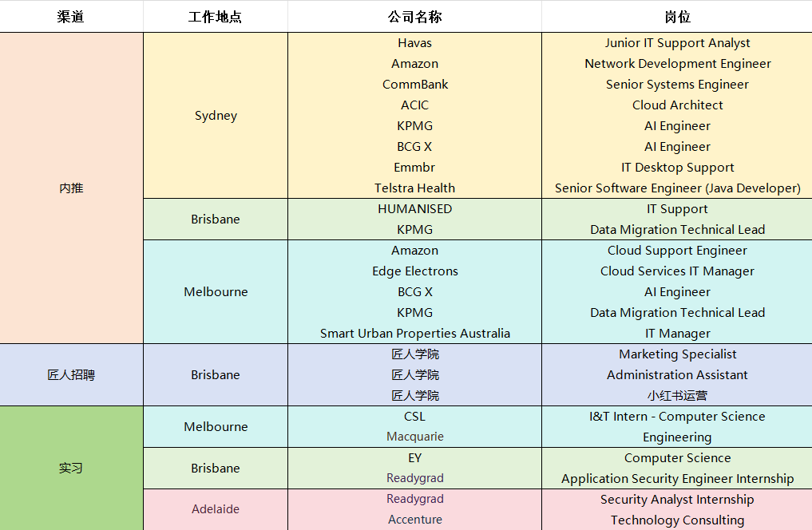Screen dimensions: 812x530
Task: Click Cloud Architect position
Action: [677, 105]
